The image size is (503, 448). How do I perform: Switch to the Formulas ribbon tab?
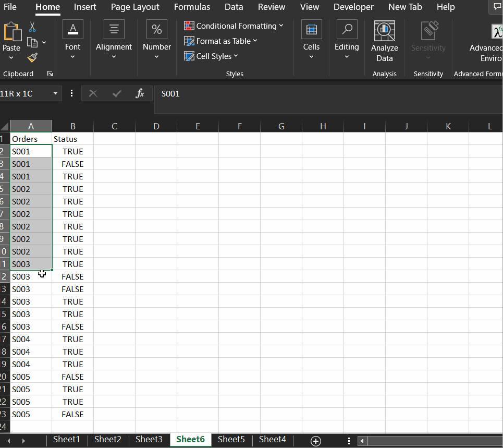pos(192,7)
